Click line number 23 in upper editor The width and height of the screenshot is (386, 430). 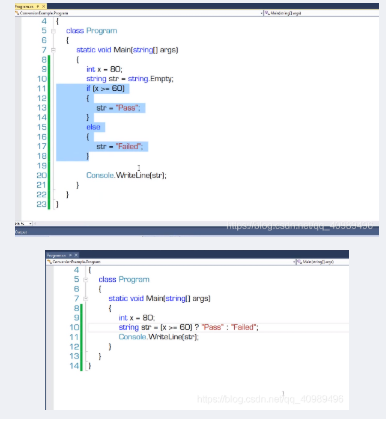coord(42,204)
